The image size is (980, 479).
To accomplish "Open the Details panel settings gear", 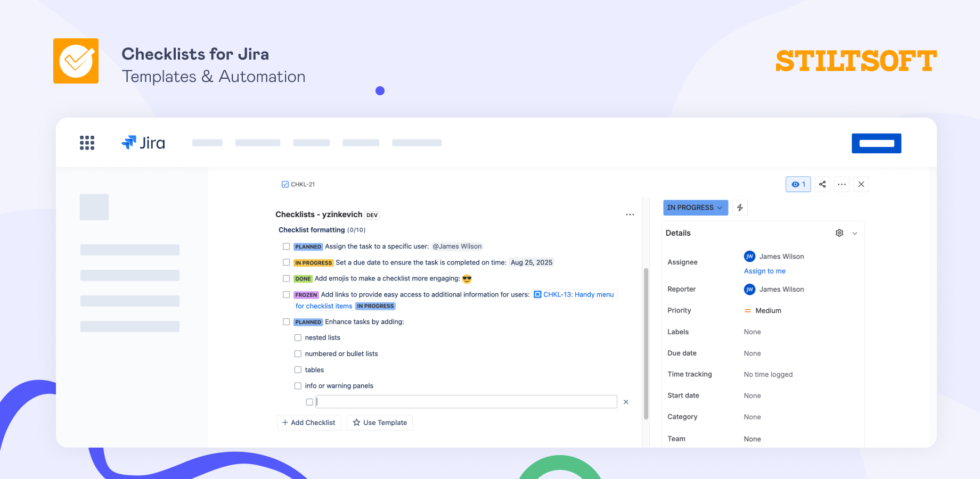I will [839, 233].
